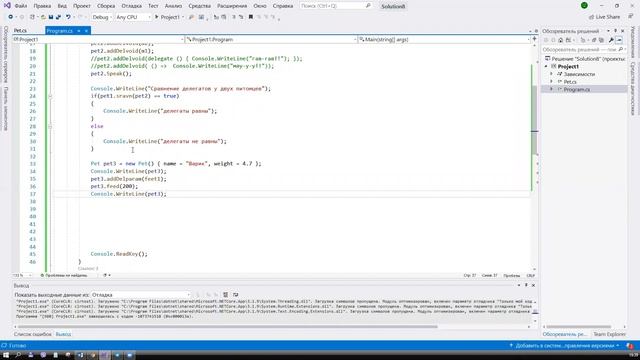This screenshot has height=360, width=640.
Task: Click the Live Share button
Action: tap(604, 17)
